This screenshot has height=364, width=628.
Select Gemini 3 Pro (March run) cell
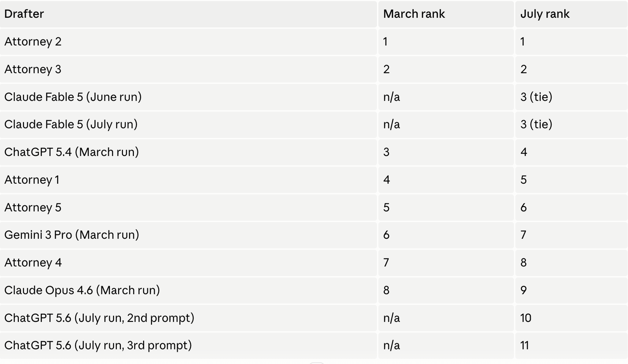tap(188, 235)
